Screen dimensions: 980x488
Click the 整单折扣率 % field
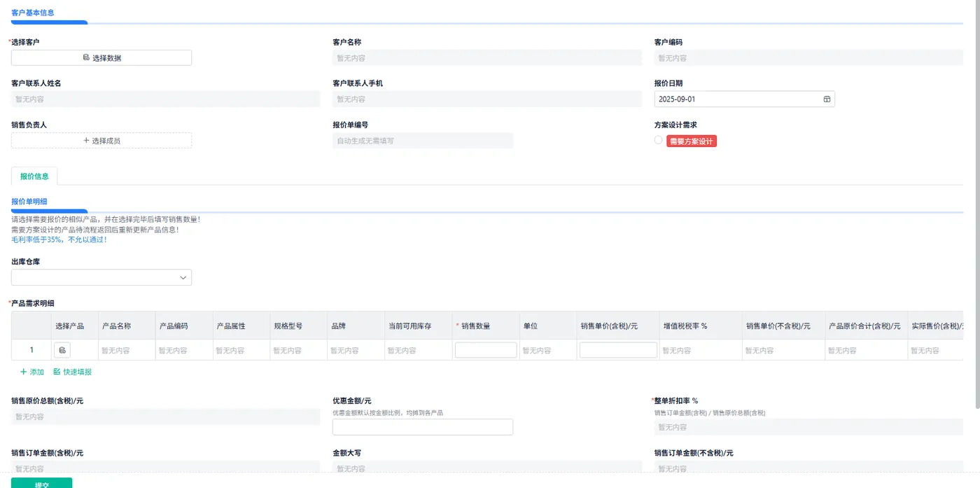point(808,427)
